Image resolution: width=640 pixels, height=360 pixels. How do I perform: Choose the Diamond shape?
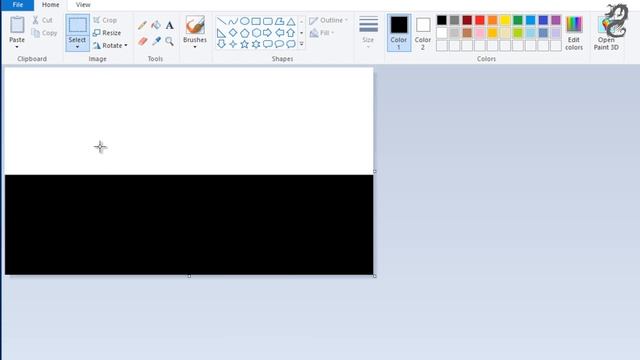point(233,33)
